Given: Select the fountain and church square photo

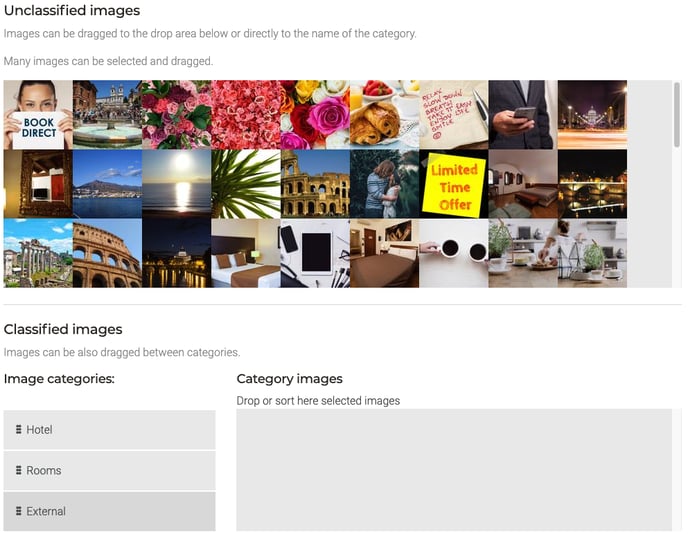Looking at the screenshot, I should tap(107, 115).
